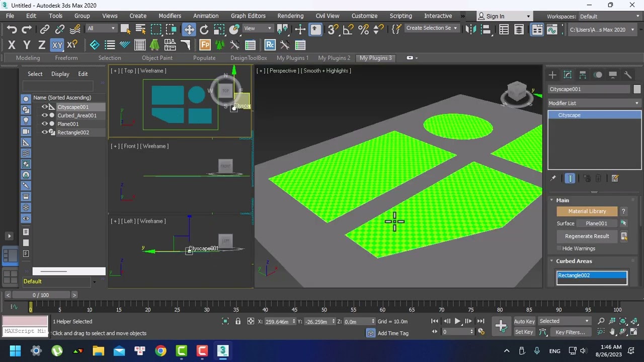Choose Rectangular Selection Region tool
This screenshot has height=362, width=644.
point(156,30)
